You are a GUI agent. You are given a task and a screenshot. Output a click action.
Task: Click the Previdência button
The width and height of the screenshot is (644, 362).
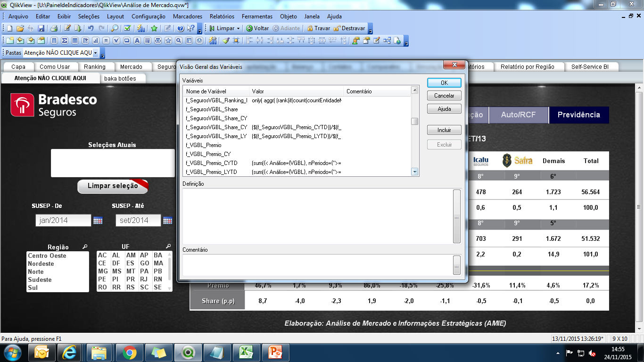[x=579, y=115]
